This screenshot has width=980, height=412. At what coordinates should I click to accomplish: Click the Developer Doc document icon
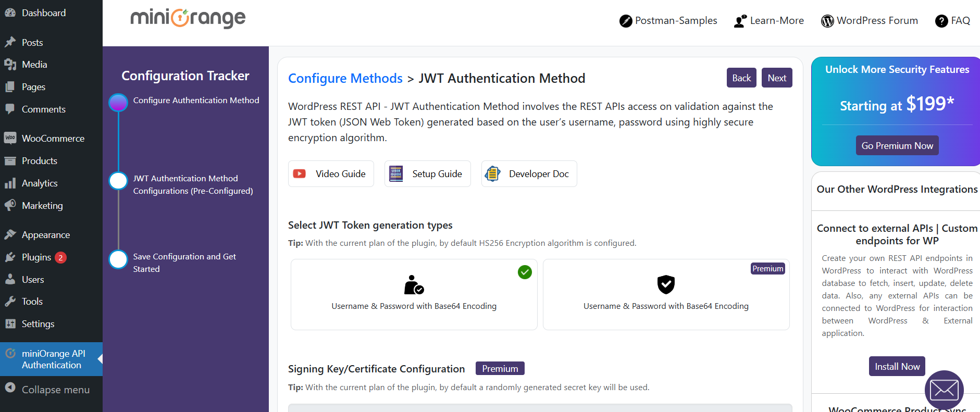492,174
